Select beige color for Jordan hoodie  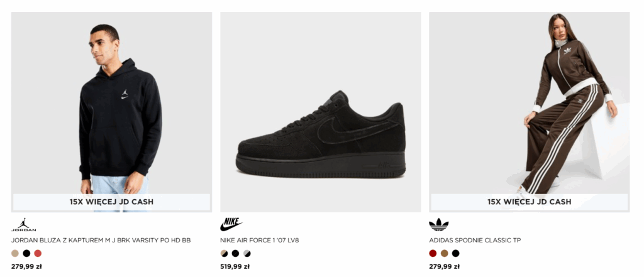[15, 253]
